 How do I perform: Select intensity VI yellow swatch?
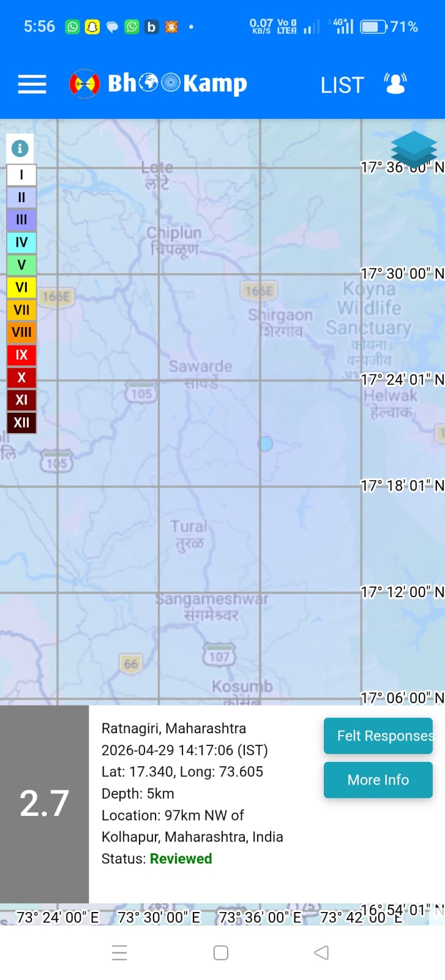pyautogui.click(x=21, y=287)
